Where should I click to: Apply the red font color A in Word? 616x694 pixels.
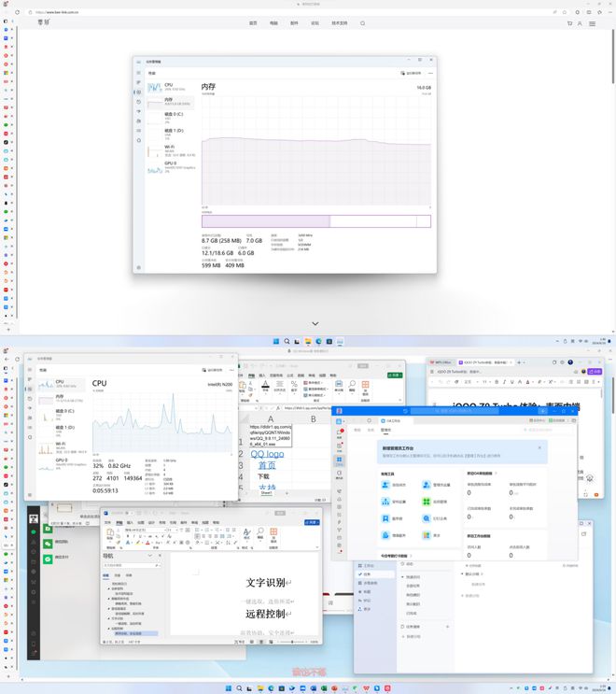(x=147, y=543)
